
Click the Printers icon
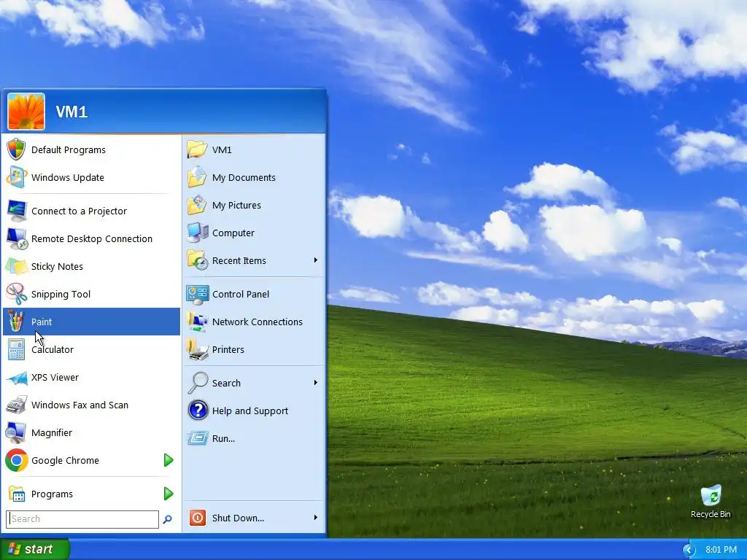(197, 349)
